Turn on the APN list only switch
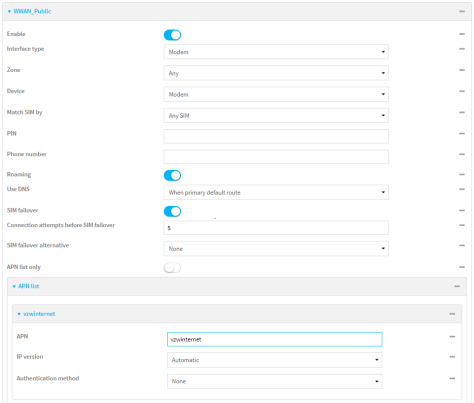Screen dimensions: 474x403 (x=172, y=268)
